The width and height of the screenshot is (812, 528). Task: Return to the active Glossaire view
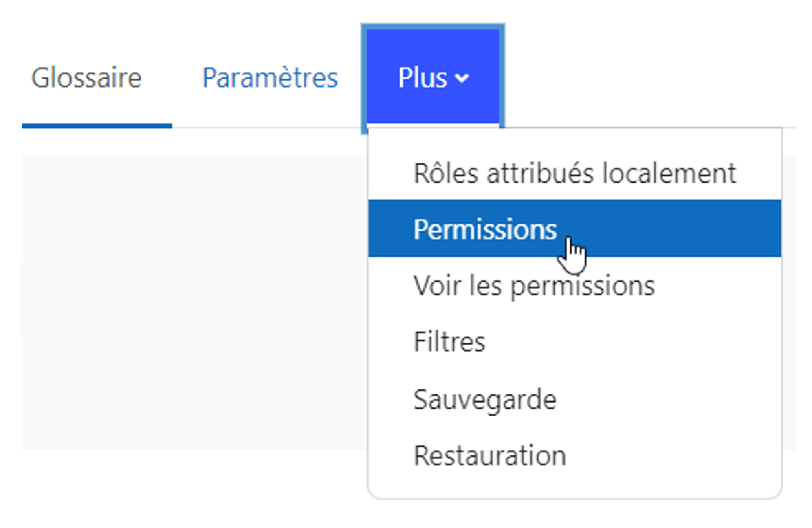(86, 77)
